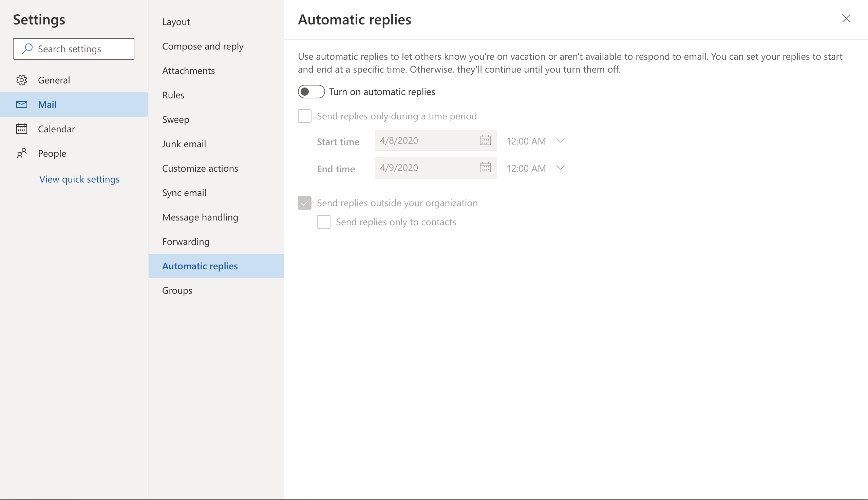Image resolution: width=868 pixels, height=500 pixels.
Task: Open Message handling settings
Action: click(216, 217)
